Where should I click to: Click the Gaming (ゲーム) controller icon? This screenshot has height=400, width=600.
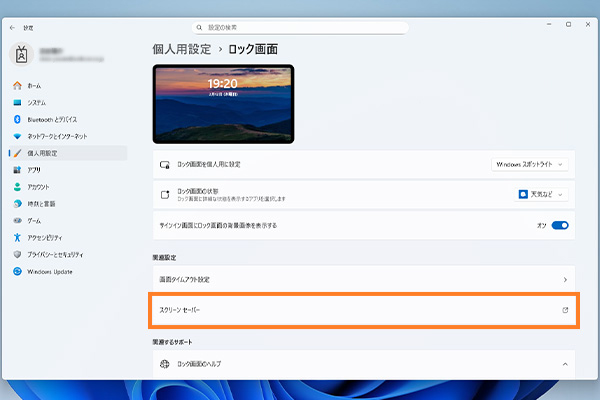[17, 220]
